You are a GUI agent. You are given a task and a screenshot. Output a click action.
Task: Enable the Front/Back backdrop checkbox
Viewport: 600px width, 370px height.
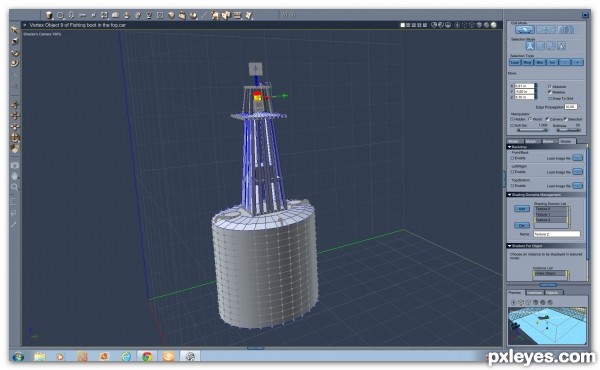tap(512, 158)
